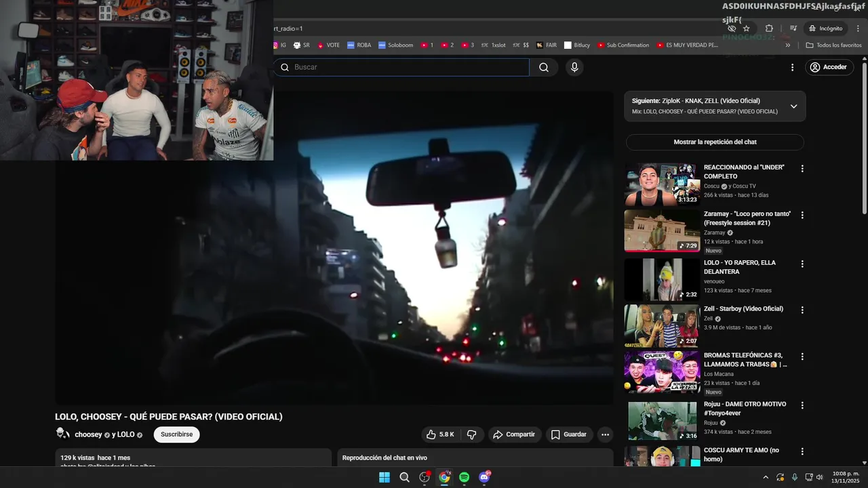Click the Incógnito profile button
The image size is (868, 488).
point(825,28)
